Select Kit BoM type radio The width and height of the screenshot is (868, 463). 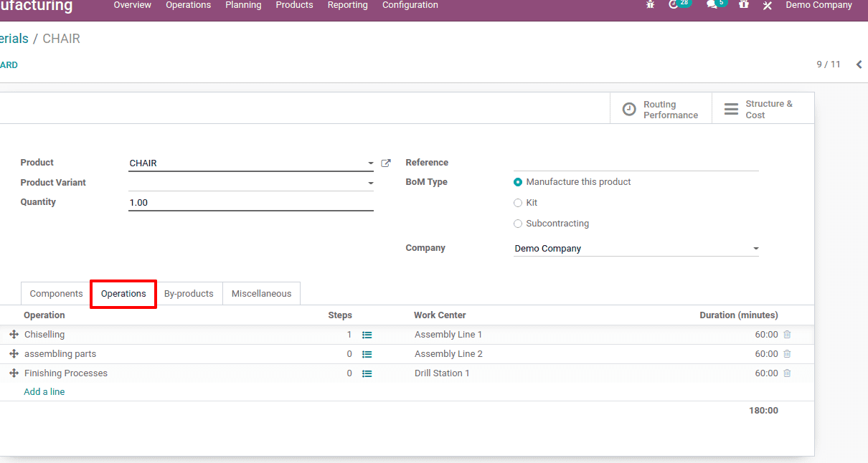518,203
